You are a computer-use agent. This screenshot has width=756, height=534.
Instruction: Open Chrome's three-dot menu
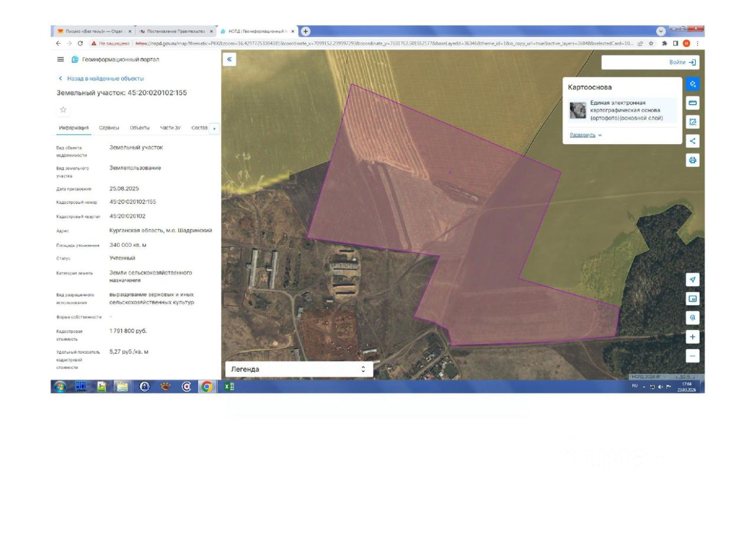pos(698,43)
